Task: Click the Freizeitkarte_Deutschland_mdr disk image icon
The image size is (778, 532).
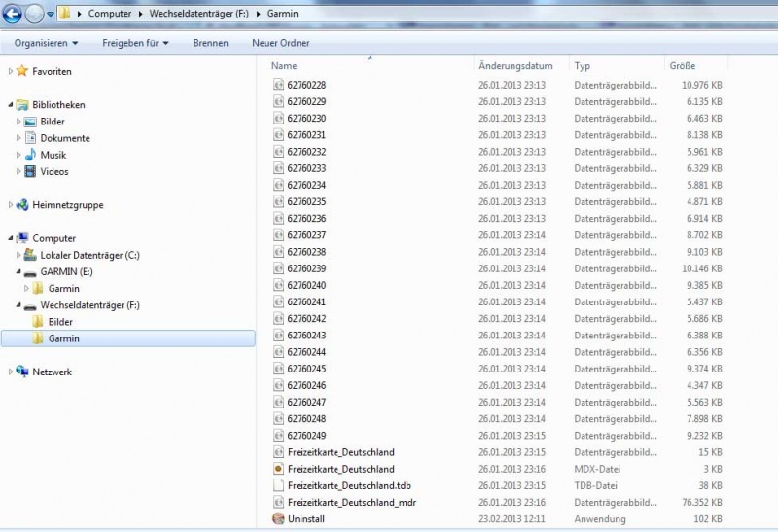Action: 278,502
